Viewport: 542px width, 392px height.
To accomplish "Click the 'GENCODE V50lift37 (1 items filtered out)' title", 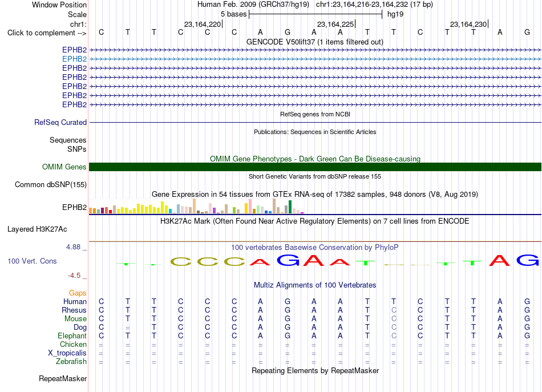I will (x=315, y=42).
